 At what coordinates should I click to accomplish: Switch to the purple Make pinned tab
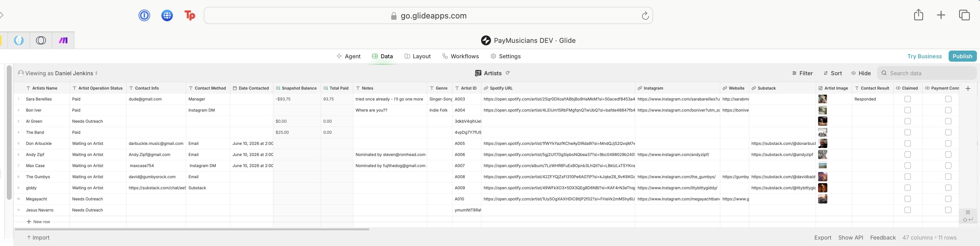[x=63, y=40]
